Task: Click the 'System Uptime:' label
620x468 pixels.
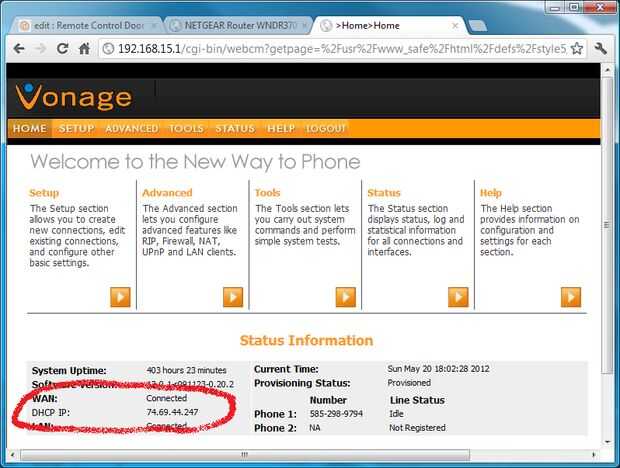Action: [69, 371]
